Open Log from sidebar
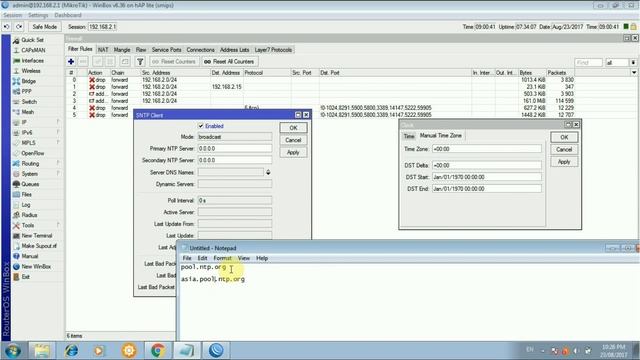 26,205
